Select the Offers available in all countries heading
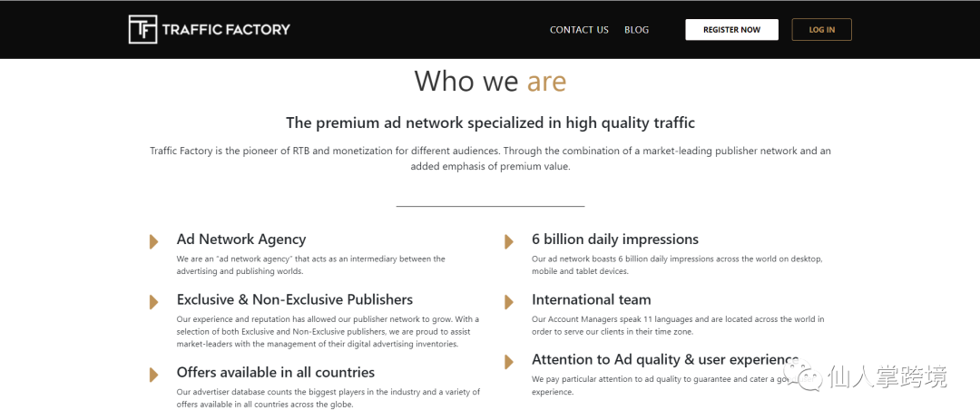Viewport: 980px width, 420px height. pyautogui.click(x=276, y=373)
